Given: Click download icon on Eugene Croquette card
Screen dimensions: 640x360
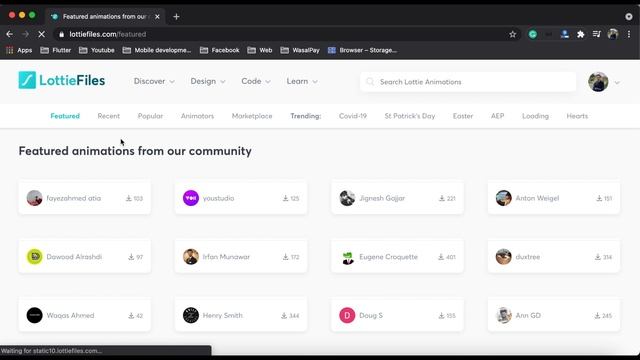Looking at the screenshot, I should point(441,257).
